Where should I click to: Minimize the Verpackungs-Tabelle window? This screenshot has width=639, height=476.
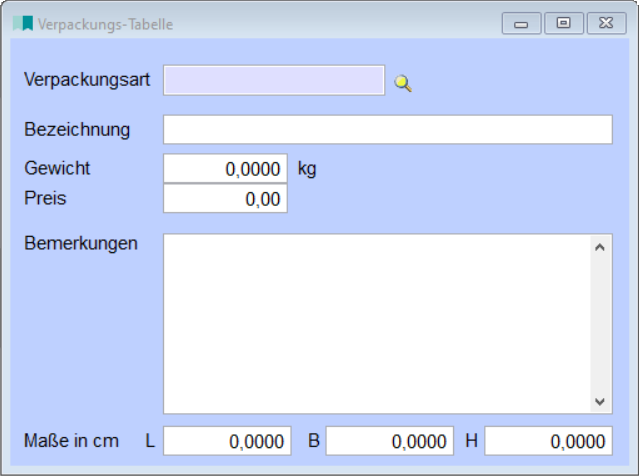click(521, 23)
